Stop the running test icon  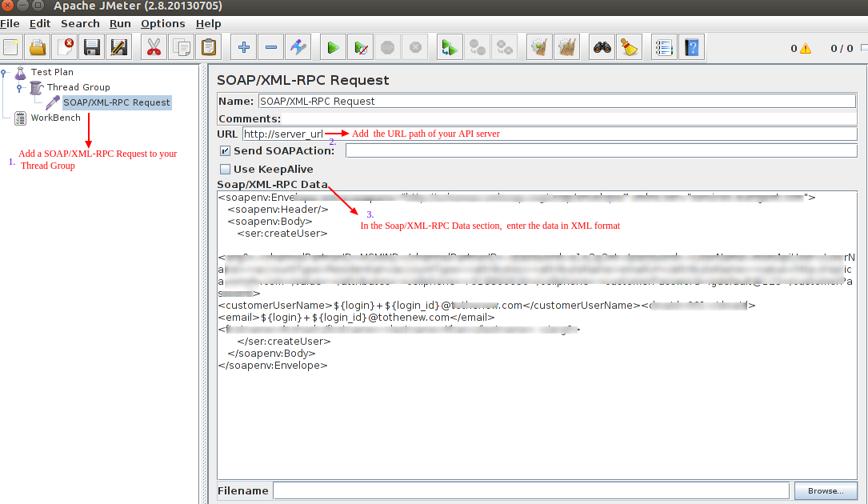pyautogui.click(x=387, y=48)
